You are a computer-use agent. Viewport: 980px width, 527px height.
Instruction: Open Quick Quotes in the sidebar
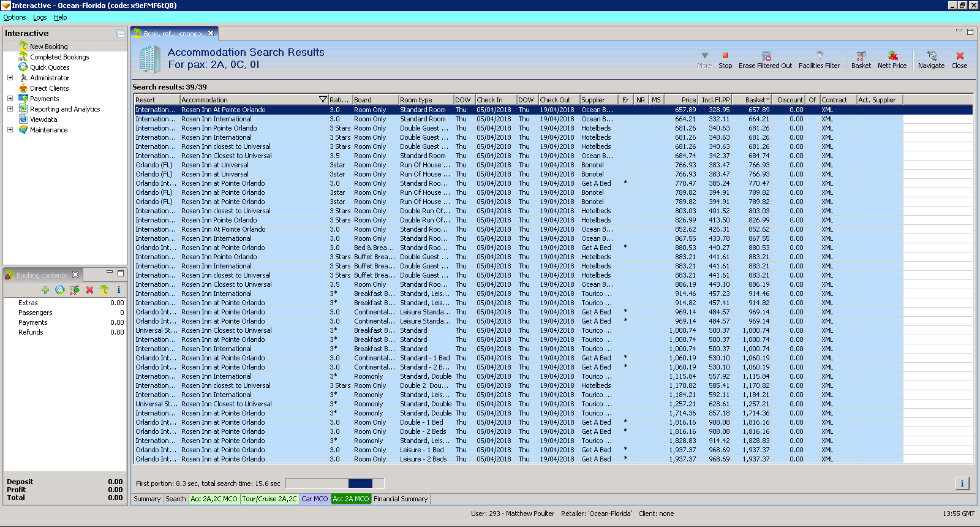(50, 67)
